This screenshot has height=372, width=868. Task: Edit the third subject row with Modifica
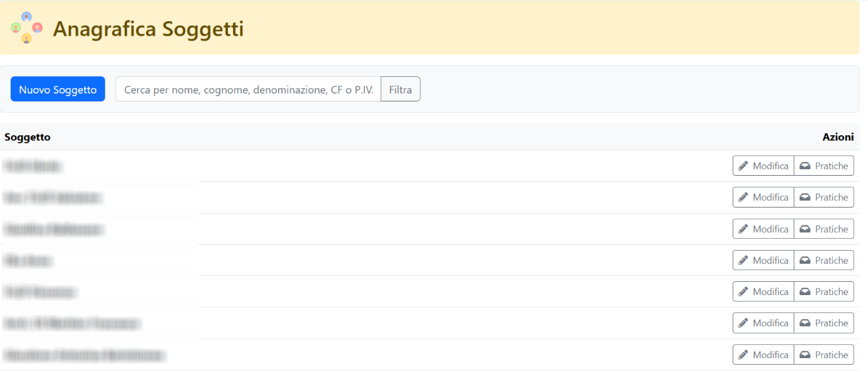(x=763, y=229)
